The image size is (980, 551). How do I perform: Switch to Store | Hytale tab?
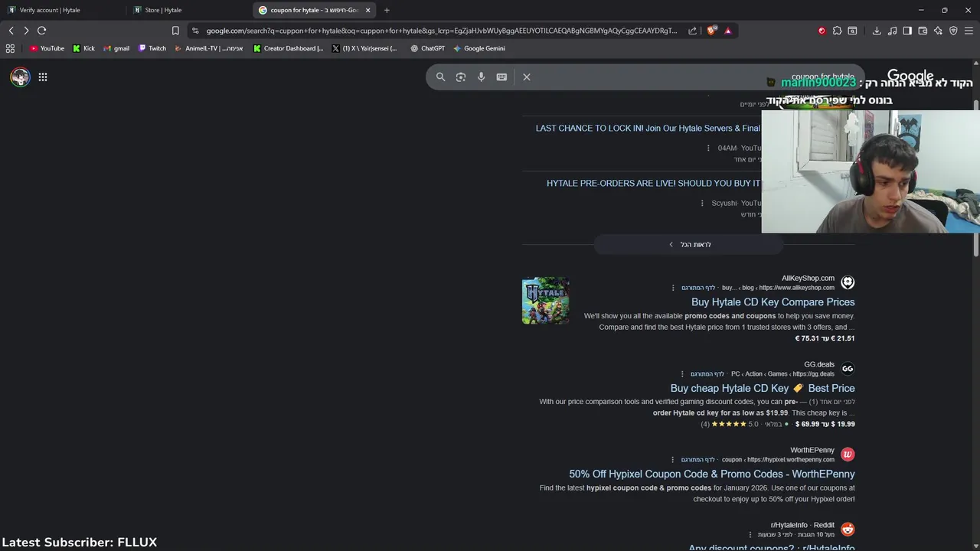(x=188, y=10)
